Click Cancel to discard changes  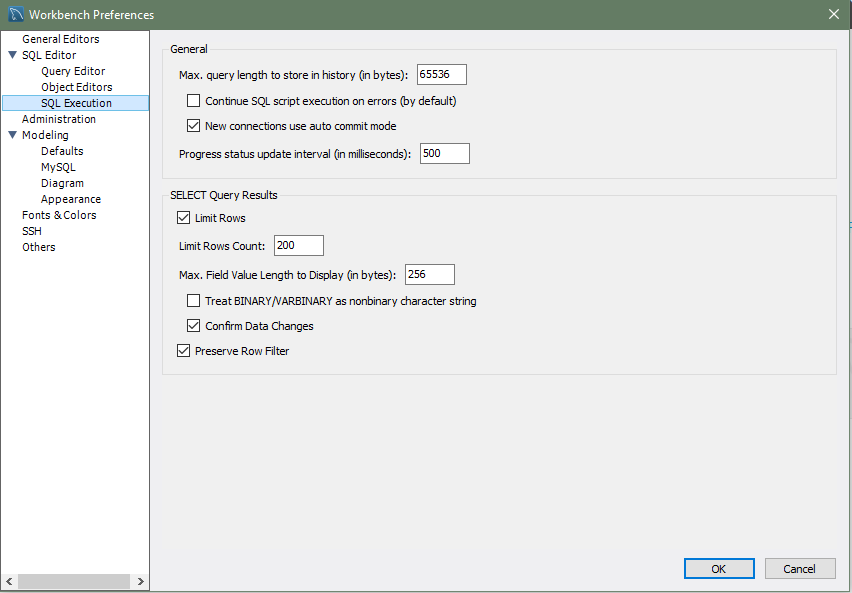800,568
